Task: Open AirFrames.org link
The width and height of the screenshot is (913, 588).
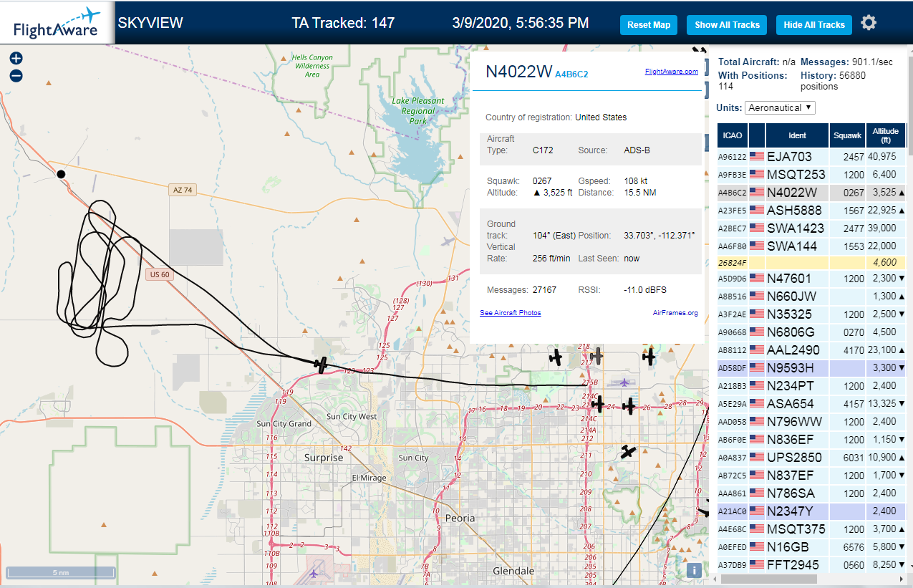Action: [675, 313]
